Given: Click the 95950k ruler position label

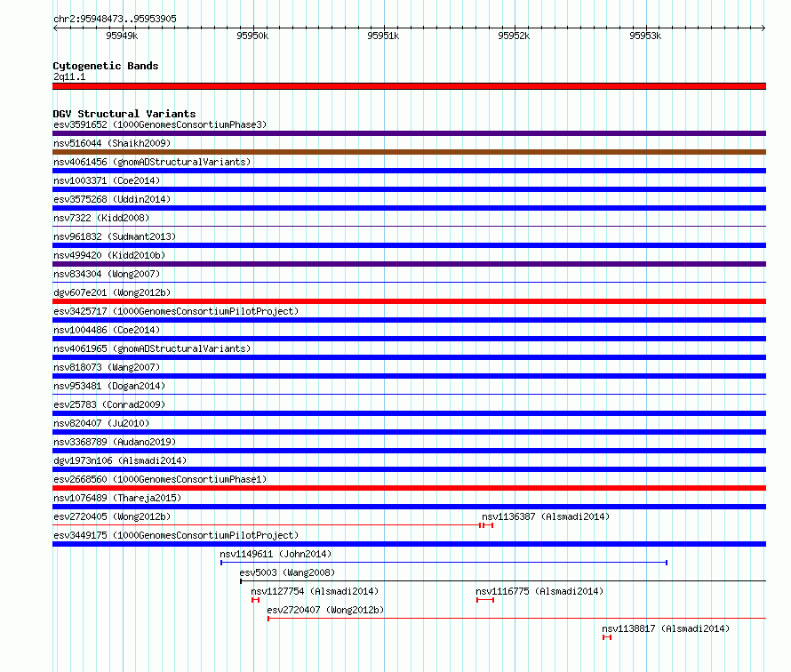Looking at the screenshot, I should point(252,36).
